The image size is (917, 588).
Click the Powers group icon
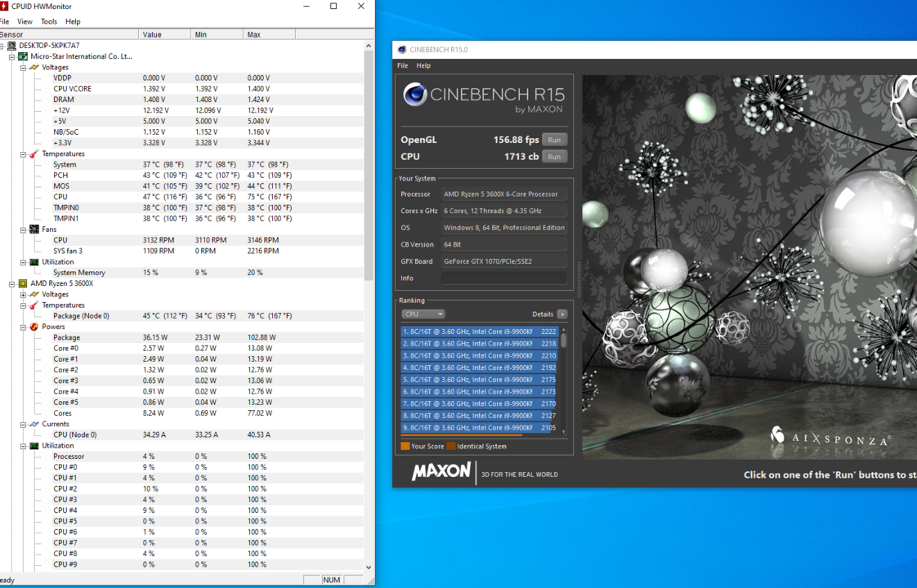[x=34, y=327]
